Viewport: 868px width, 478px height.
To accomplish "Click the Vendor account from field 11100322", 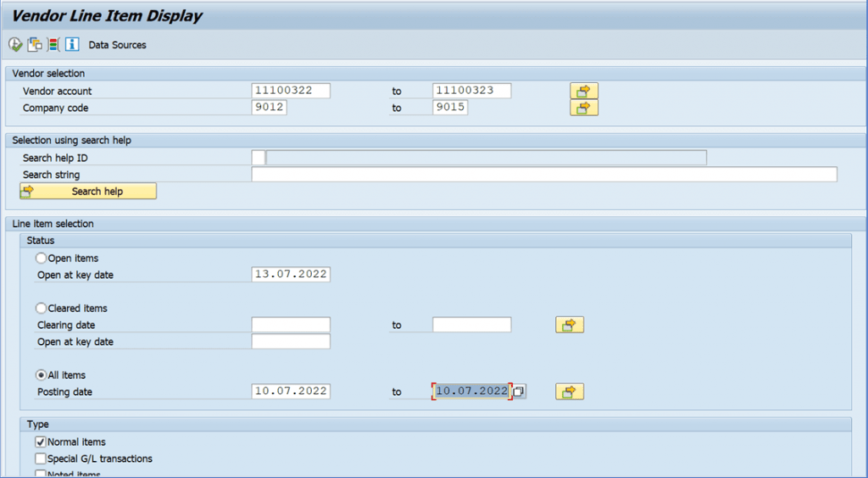I will 291,91.
